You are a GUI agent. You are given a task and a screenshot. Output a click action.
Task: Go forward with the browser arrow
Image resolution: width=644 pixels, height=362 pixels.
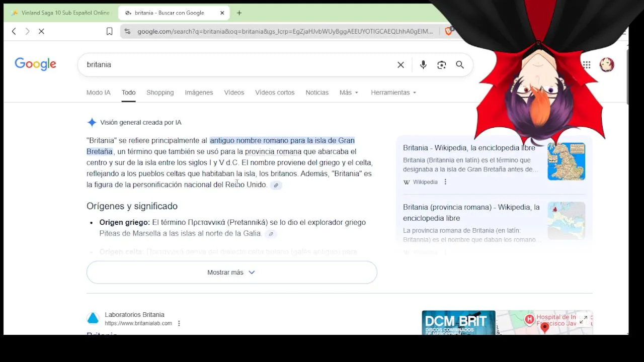(x=28, y=31)
